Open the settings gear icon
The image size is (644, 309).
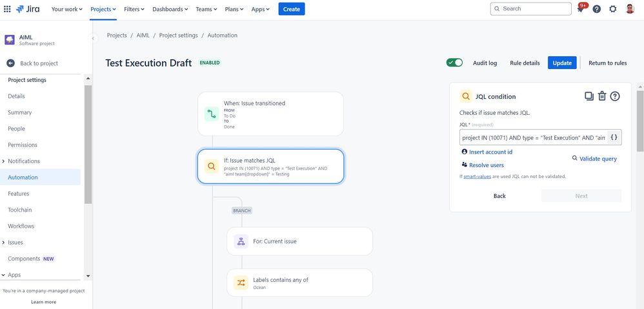[613, 9]
